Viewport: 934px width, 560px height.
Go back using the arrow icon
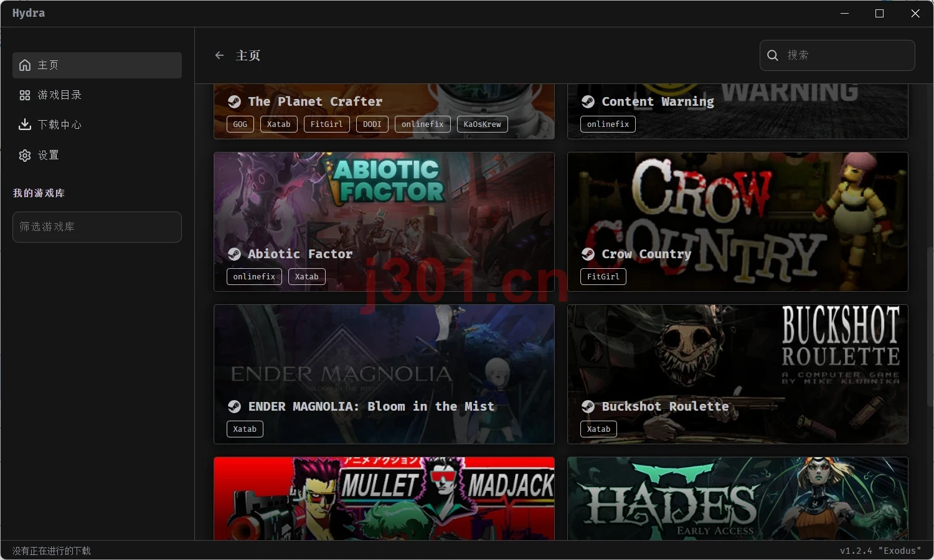tap(219, 55)
